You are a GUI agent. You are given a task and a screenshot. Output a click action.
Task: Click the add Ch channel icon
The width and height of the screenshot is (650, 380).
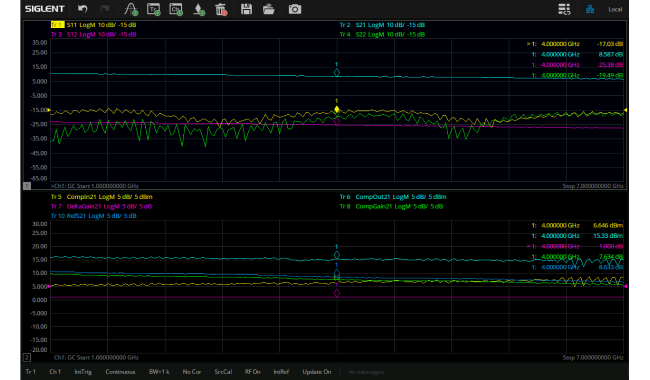point(176,9)
